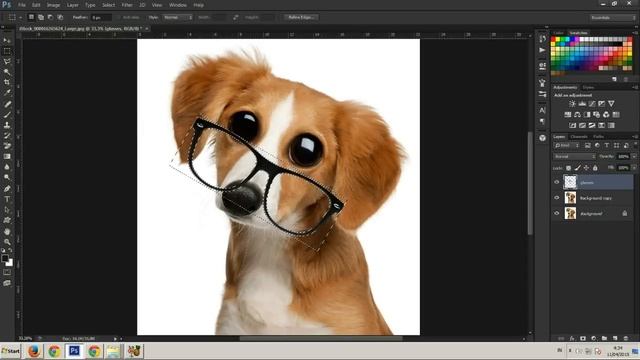Open the Essentials workspace dropdown
The height and width of the screenshot is (360, 640).
(x=613, y=18)
